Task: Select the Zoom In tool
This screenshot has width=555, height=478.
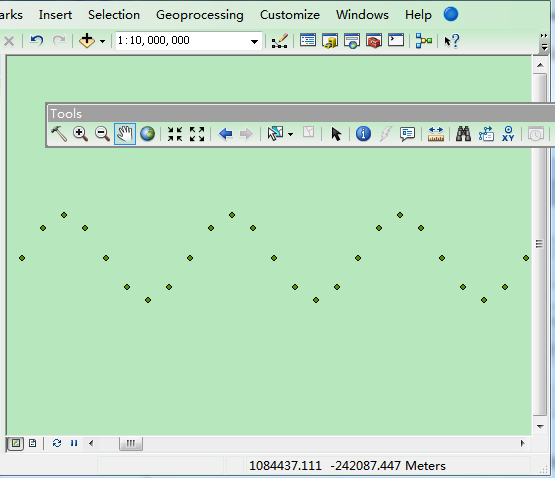Action: [80, 134]
